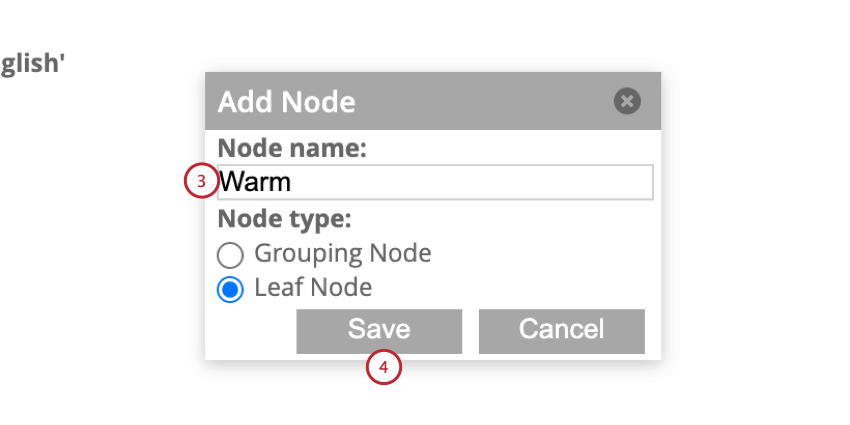Click the red step 3 marker
Screen dimensions: 850x425
(x=201, y=182)
